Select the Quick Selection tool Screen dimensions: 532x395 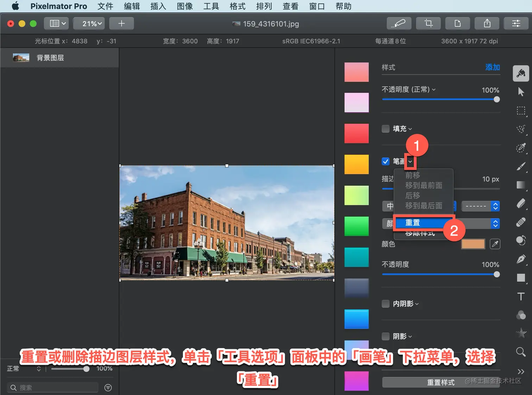521,129
